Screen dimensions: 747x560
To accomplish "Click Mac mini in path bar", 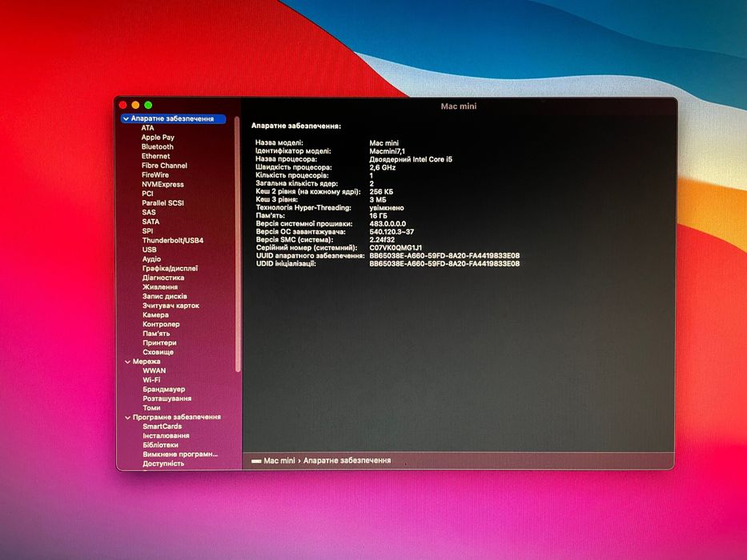I will pyautogui.click(x=279, y=461).
